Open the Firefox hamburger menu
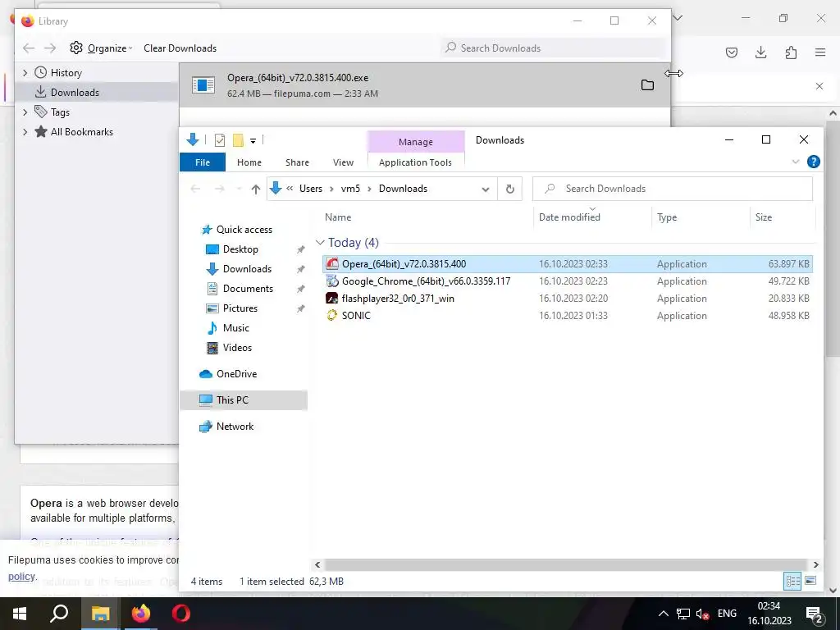This screenshot has width=840, height=630. (820, 52)
